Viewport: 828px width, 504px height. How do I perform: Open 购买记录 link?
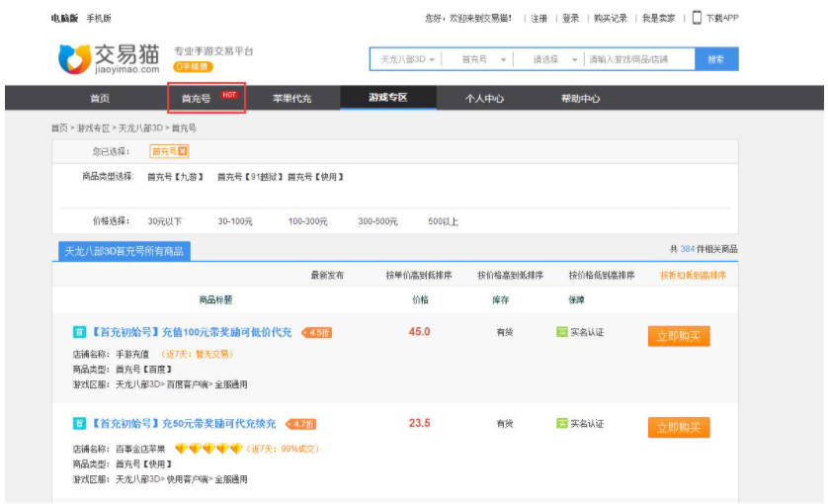(611, 19)
